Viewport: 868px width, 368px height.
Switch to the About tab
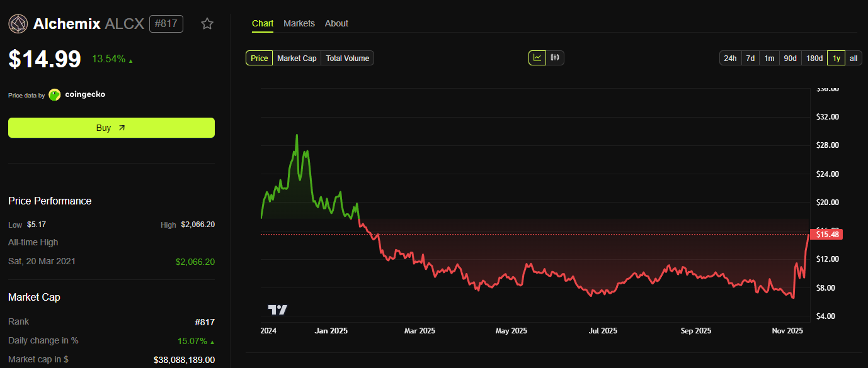point(336,23)
